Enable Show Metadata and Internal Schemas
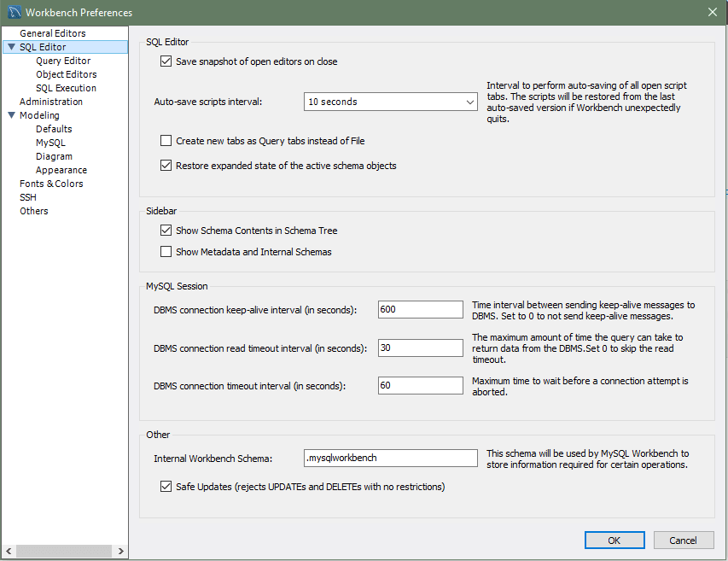Image resolution: width=728 pixels, height=561 pixels. (166, 252)
